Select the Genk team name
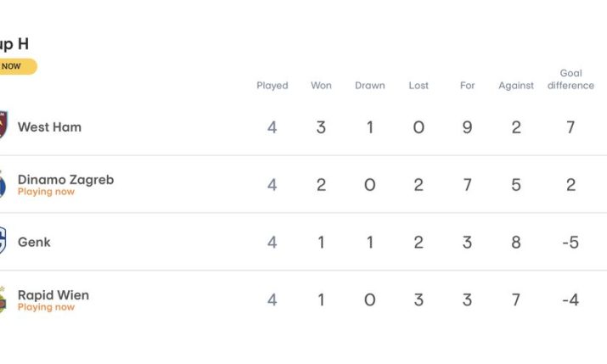 34,242
